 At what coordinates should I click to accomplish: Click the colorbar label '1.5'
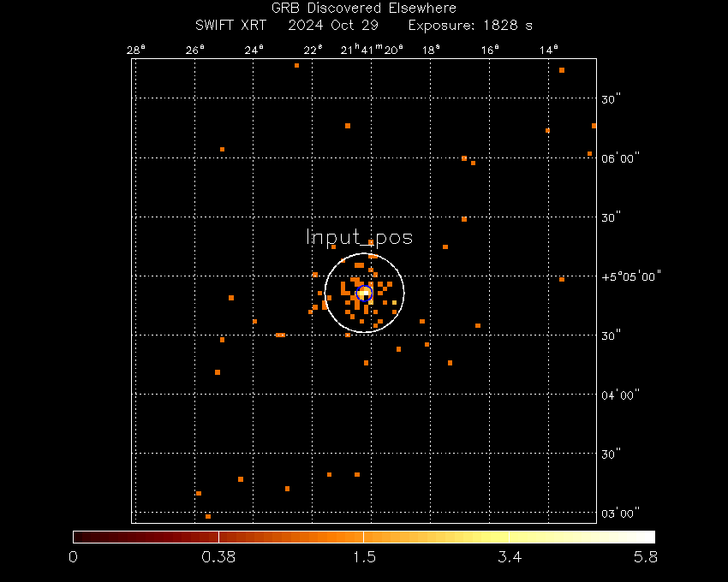[365, 557]
